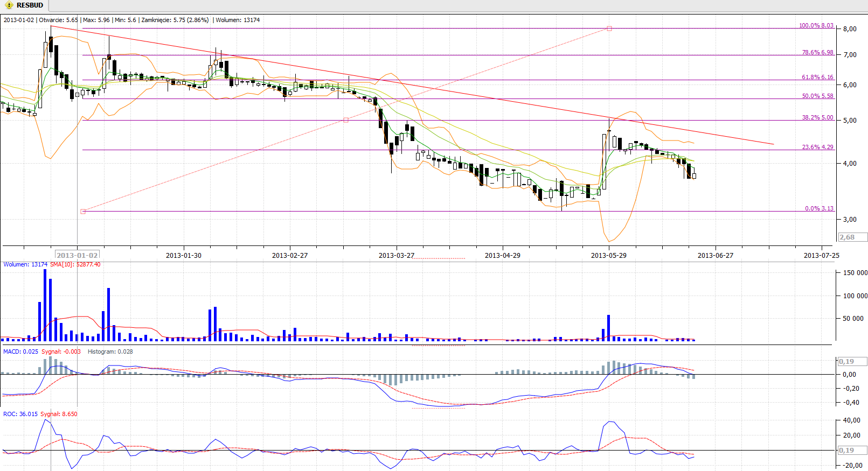Select the 100.0% 8.03 Fibonacci label
The width and height of the screenshot is (868, 471).
[x=816, y=25]
